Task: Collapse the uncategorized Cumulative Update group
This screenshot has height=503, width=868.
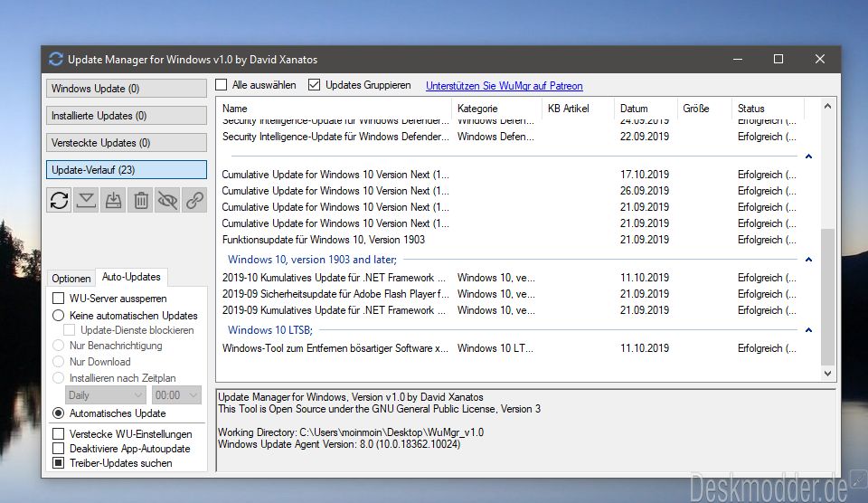Action: pos(808,157)
